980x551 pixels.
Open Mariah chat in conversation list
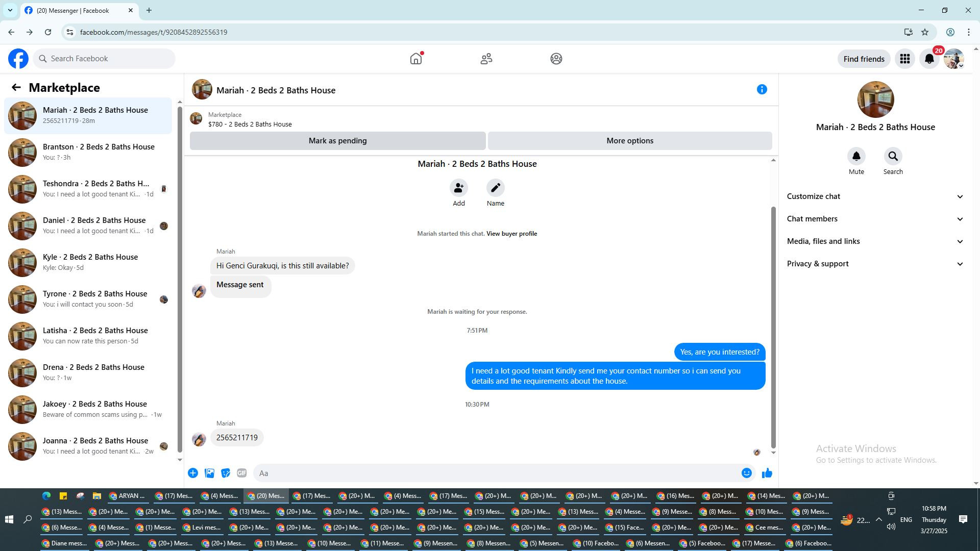tap(88, 116)
